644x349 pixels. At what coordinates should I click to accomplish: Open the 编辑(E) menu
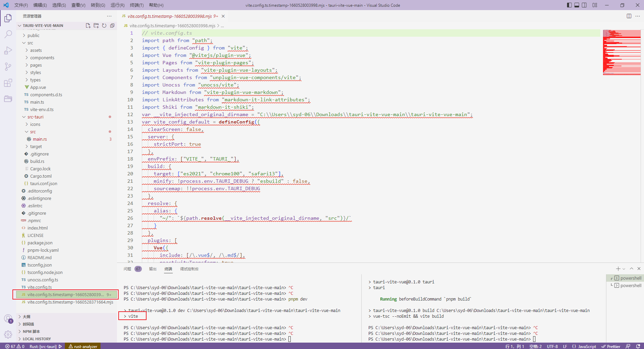coord(40,5)
